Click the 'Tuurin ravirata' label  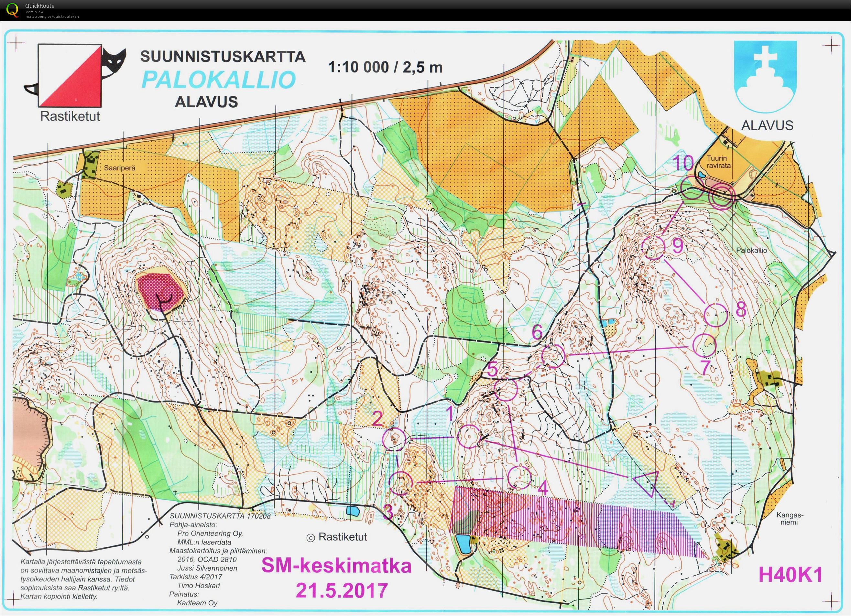[719, 161]
